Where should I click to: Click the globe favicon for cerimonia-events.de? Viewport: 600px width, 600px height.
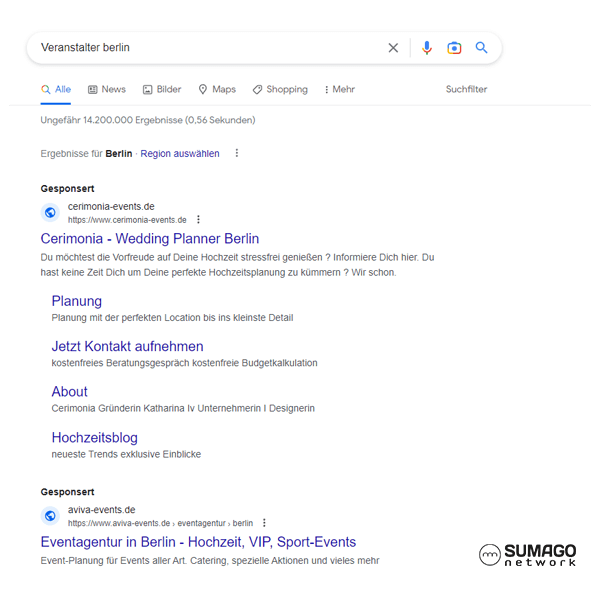(x=50, y=212)
